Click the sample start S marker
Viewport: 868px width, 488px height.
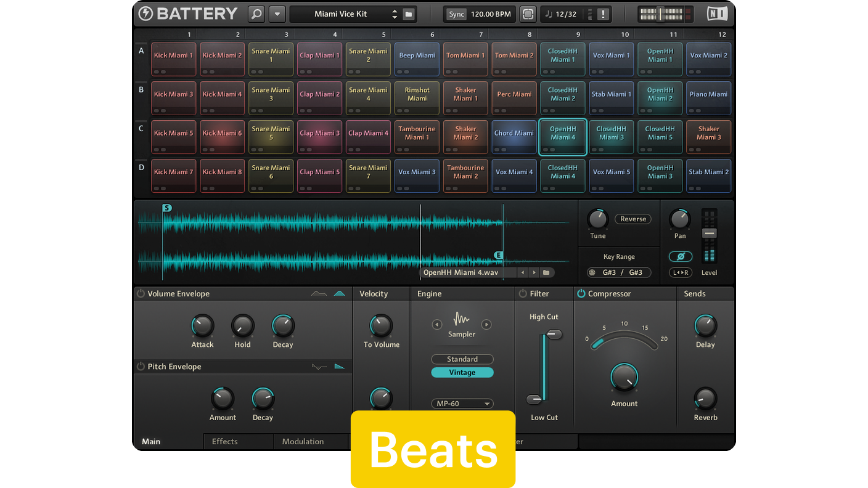click(x=167, y=208)
